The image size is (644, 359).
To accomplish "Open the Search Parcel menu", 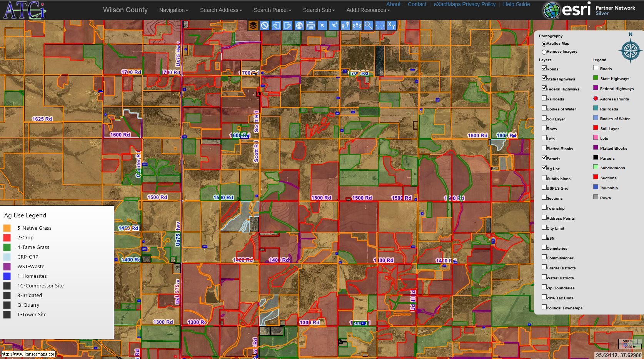I will tap(272, 10).
